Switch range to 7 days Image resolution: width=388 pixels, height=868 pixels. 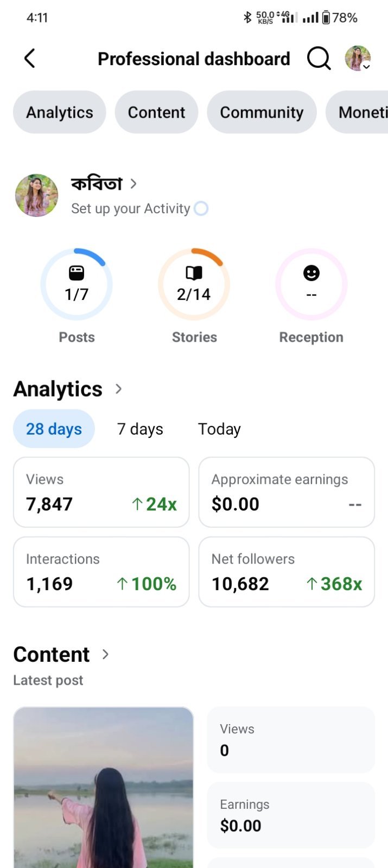[140, 429]
